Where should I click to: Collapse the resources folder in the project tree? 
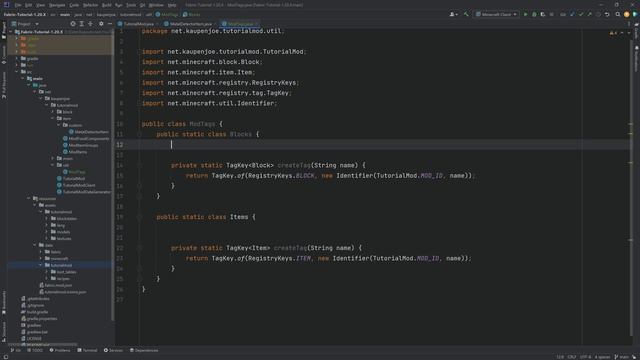[29, 198]
